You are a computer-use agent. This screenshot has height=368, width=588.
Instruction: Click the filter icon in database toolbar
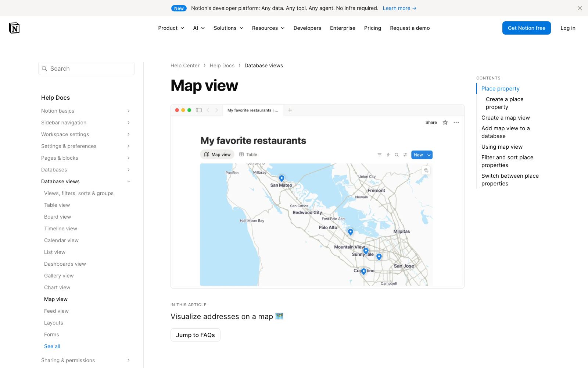(x=379, y=155)
